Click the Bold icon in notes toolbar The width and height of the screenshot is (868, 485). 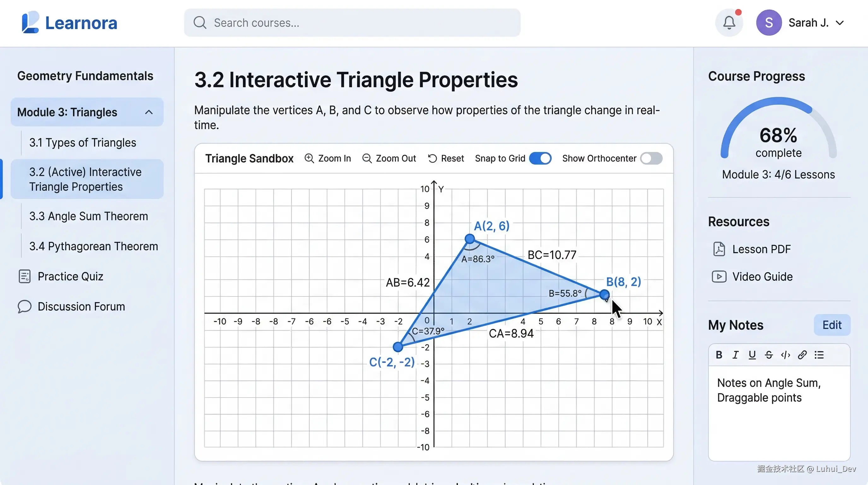click(x=719, y=355)
